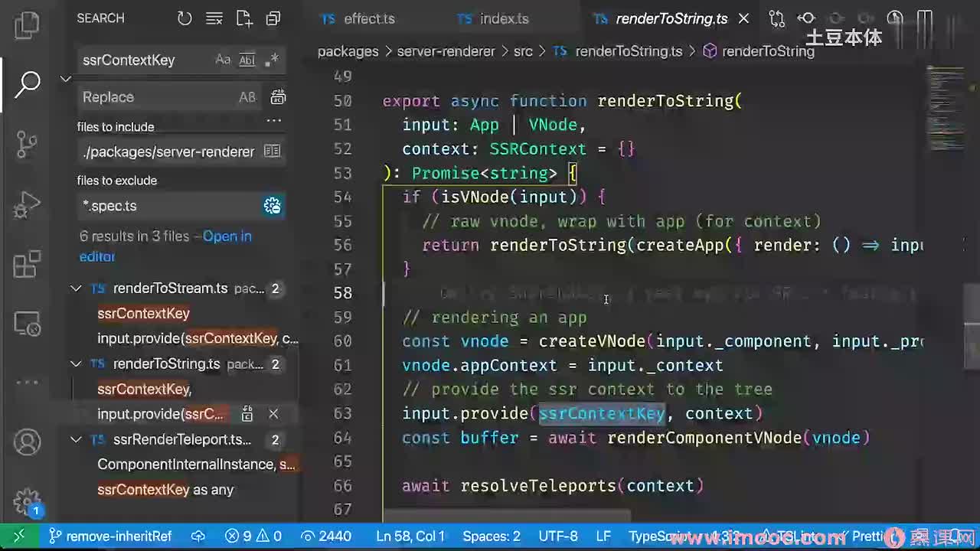Toggle Use Regular Expression option
Viewport: 980px width, 551px height.
pyautogui.click(x=271, y=60)
